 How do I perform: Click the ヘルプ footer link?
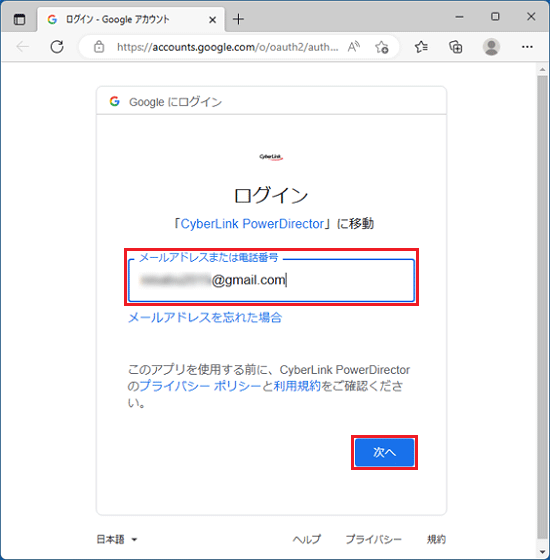[307, 539]
